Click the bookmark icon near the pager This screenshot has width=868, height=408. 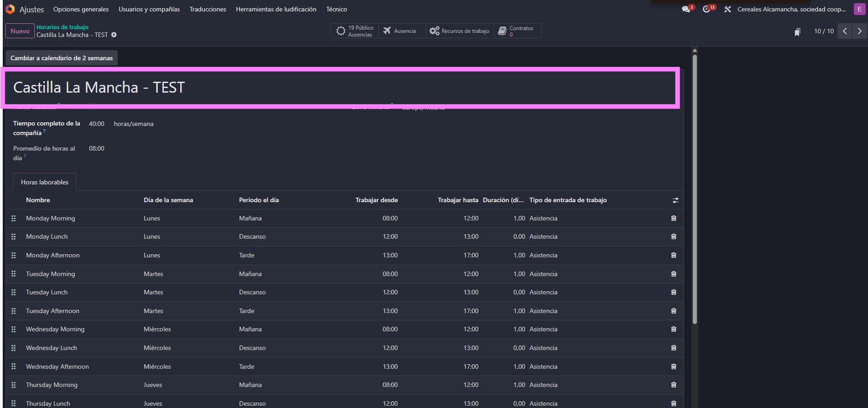[797, 31]
